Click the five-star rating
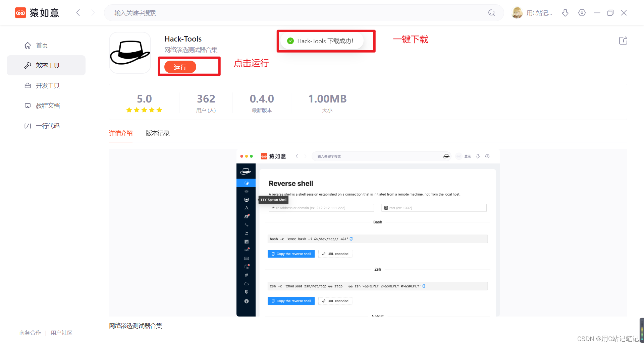The image size is (644, 345). click(x=144, y=110)
